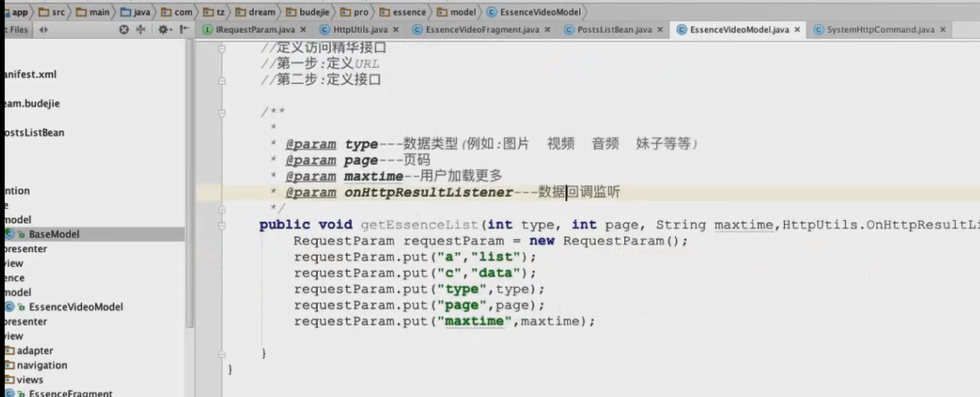The height and width of the screenshot is (397, 980).
Task: Select EssenceVideoModel in the project tree
Action: 76,307
